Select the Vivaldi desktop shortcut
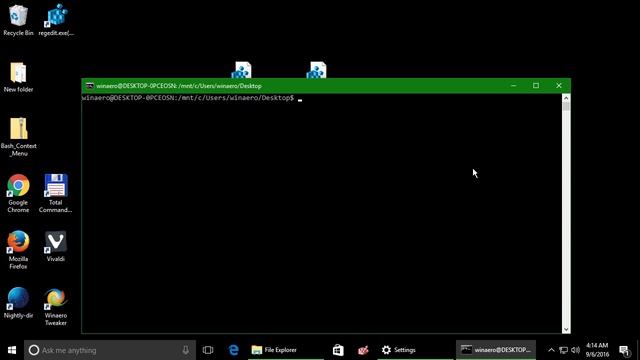 [56, 247]
